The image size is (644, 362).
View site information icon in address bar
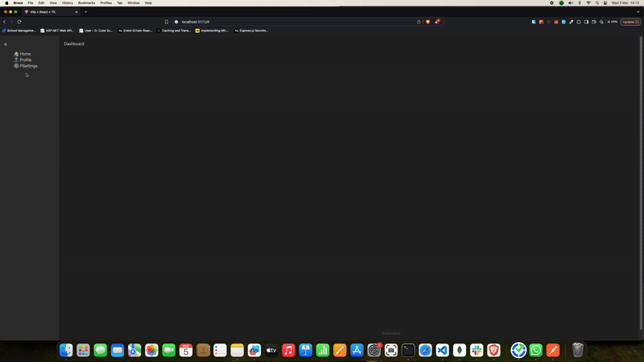tap(176, 22)
